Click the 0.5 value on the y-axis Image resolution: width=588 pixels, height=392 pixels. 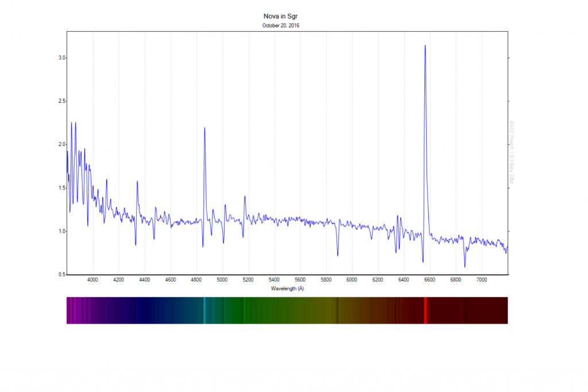click(x=61, y=275)
